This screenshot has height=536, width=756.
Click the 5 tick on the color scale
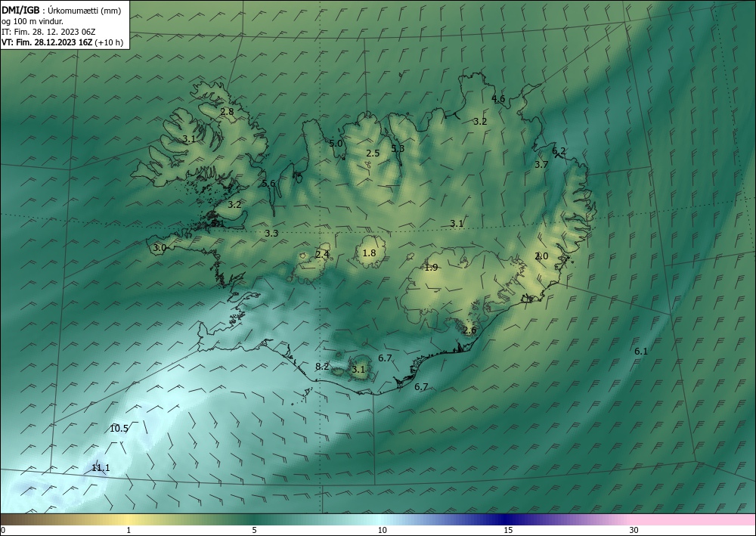(x=254, y=530)
